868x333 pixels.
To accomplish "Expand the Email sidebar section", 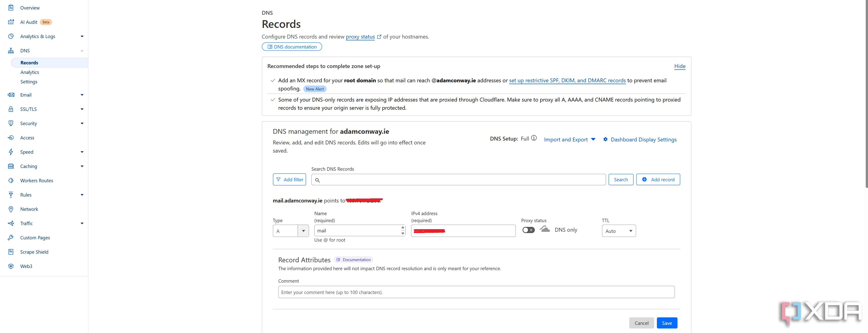I will pos(82,95).
